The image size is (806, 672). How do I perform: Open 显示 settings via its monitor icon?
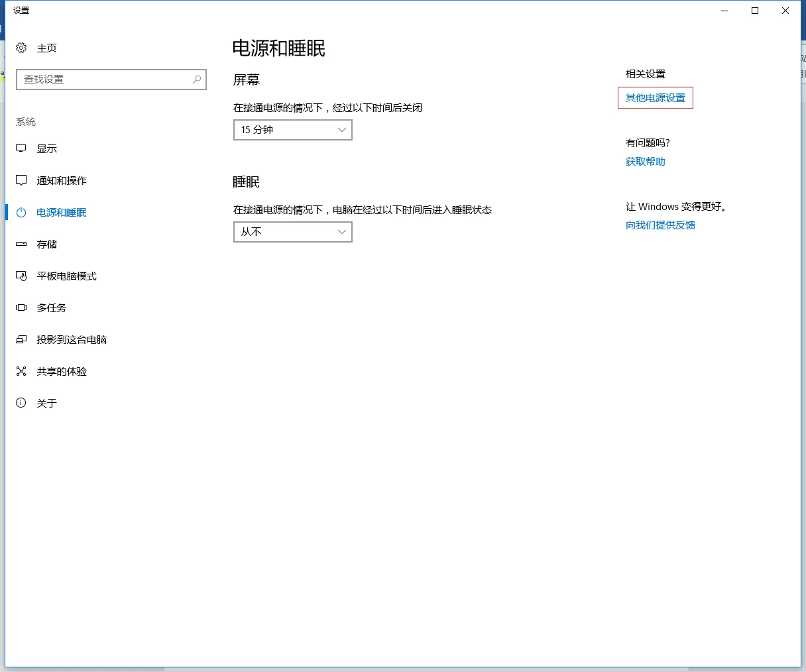coord(21,148)
